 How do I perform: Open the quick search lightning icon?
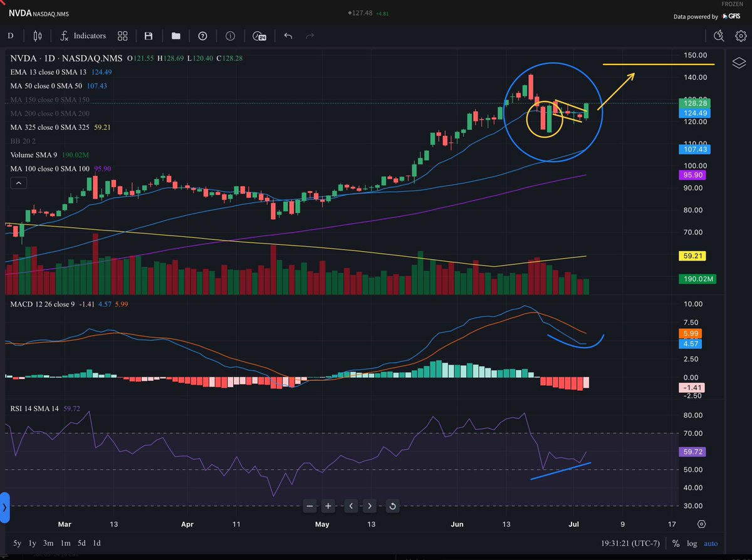[x=719, y=36]
